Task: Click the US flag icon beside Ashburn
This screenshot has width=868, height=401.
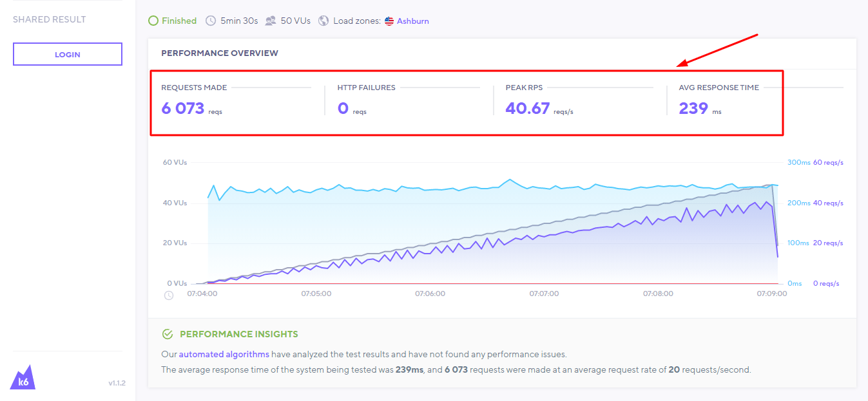Action: pos(389,21)
